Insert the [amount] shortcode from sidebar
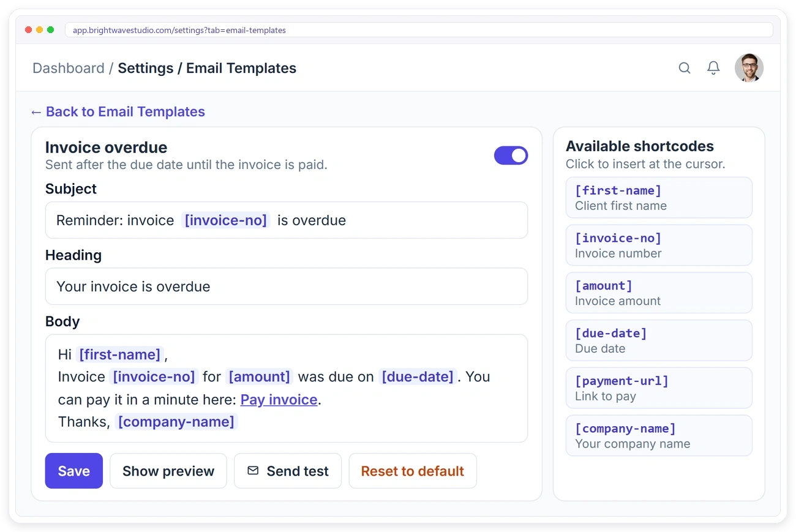The height and width of the screenshot is (532, 796). (x=659, y=293)
